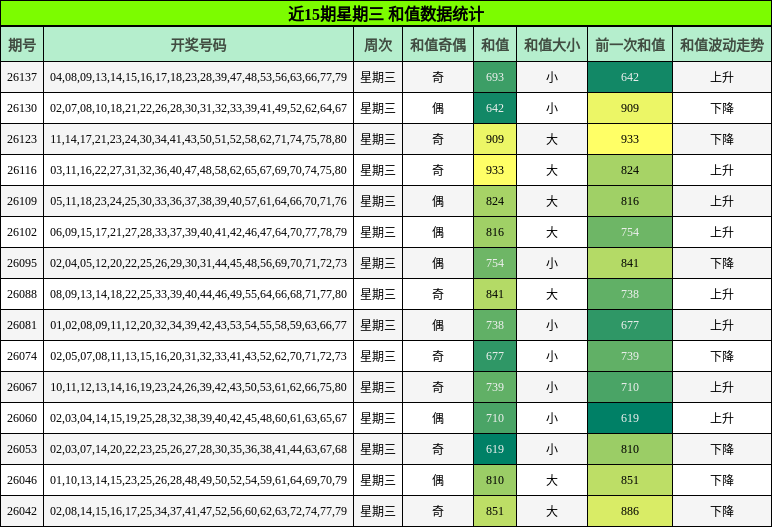
Task: Click the 和值奇偶 column header
Action: click(438, 45)
